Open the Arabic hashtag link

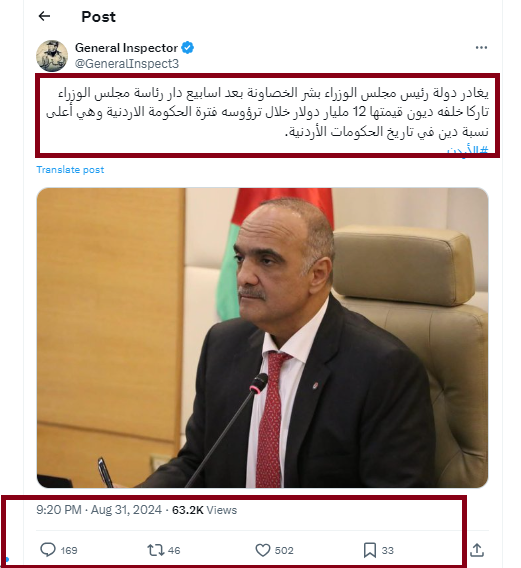tap(467, 150)
